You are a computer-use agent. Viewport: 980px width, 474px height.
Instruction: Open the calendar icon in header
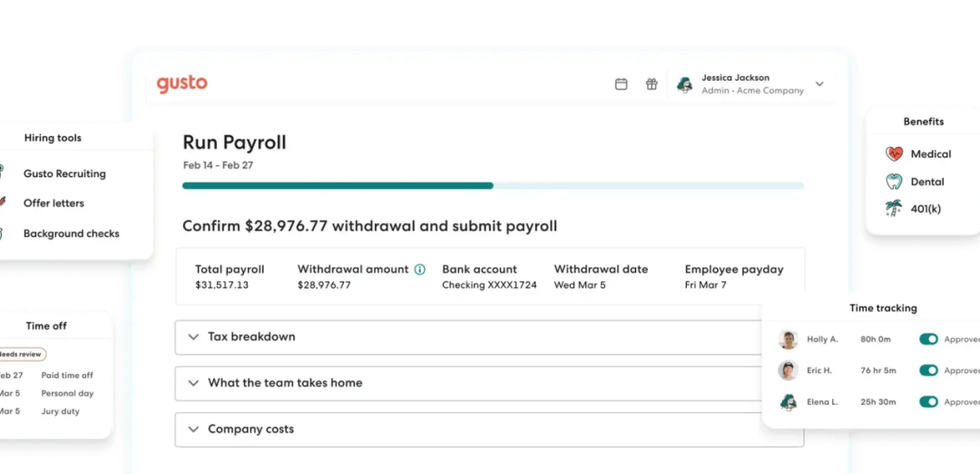[621, 84]
